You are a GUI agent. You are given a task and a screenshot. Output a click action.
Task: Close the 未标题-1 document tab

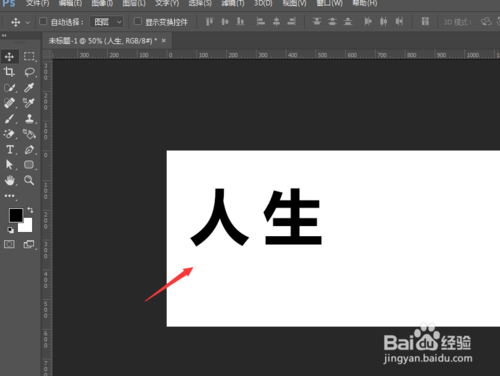pyautogui.click(x=164, y=41)
